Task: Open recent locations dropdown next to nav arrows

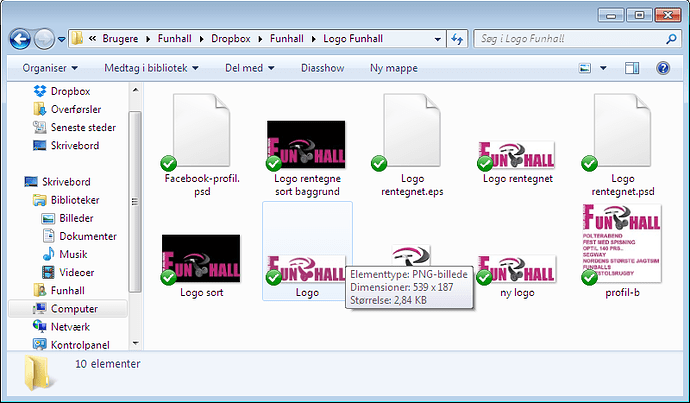Action: tap(62, 40)
